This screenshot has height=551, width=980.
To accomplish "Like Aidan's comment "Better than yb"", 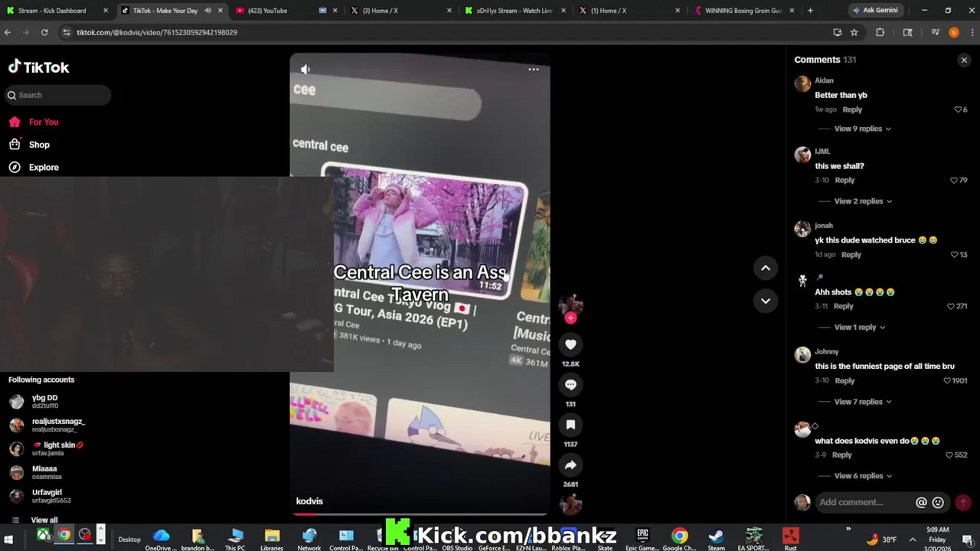I will (x=958, y=109).
